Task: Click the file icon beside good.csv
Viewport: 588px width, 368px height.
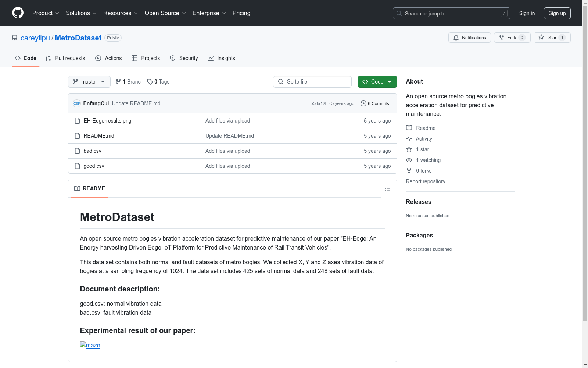Action: [77, 166]
